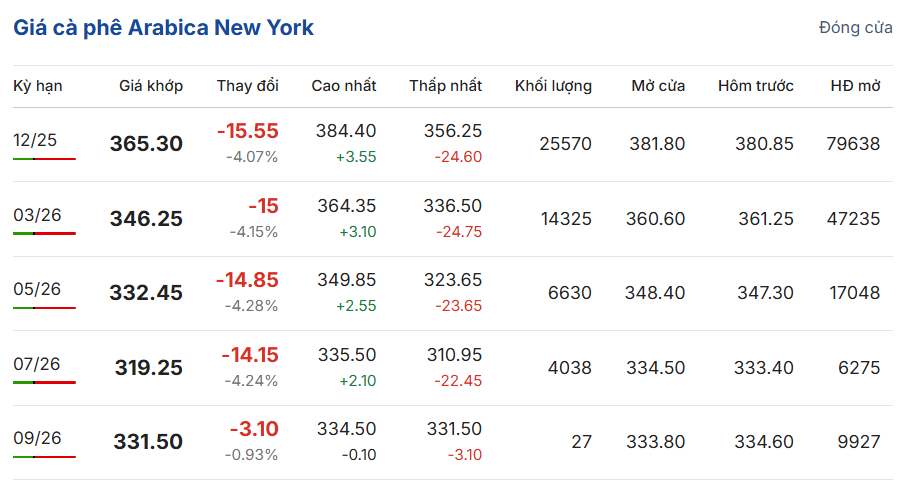Click the price range bar under 12/25
Viewport: 906px width, 486px height.
tap(44, 158)
